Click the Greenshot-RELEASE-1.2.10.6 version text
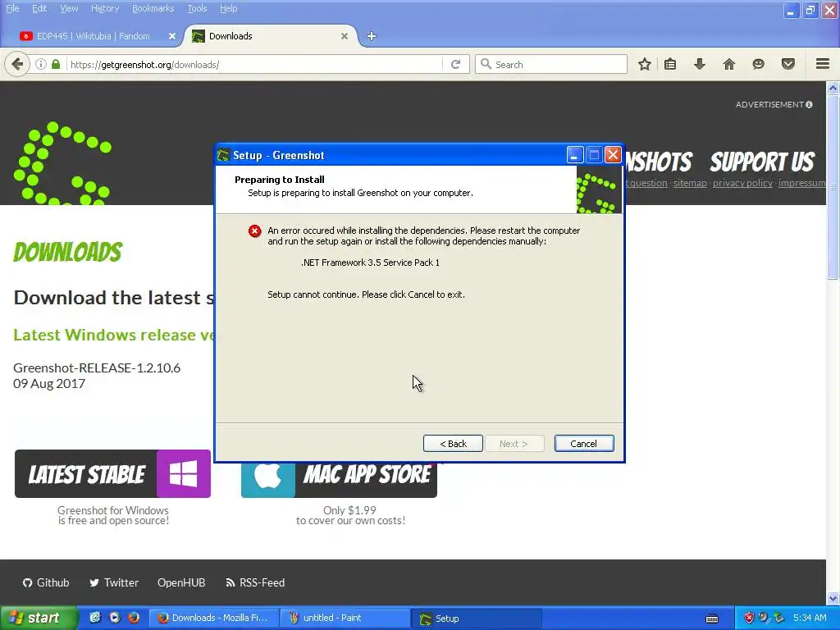840x630 pixels. (97, 367)
